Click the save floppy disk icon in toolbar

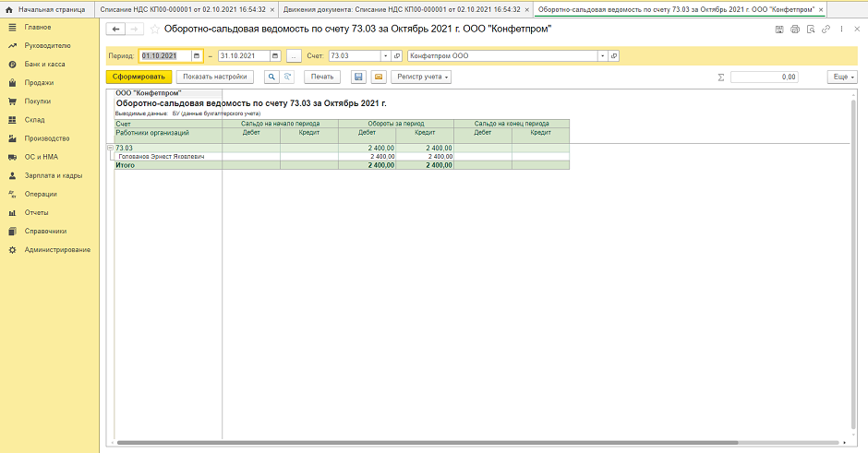click(358, 77)
